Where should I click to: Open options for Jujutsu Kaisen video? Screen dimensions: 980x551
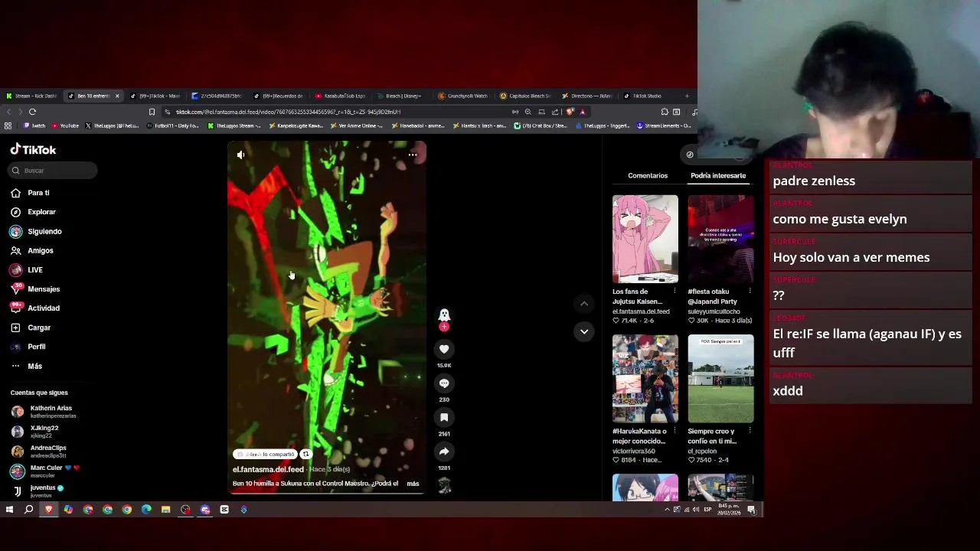tap(675, 292)
